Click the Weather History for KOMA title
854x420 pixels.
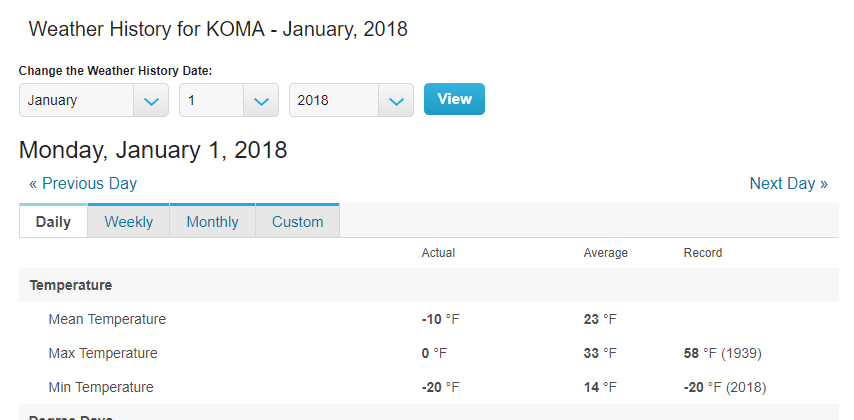pos(218,29)
